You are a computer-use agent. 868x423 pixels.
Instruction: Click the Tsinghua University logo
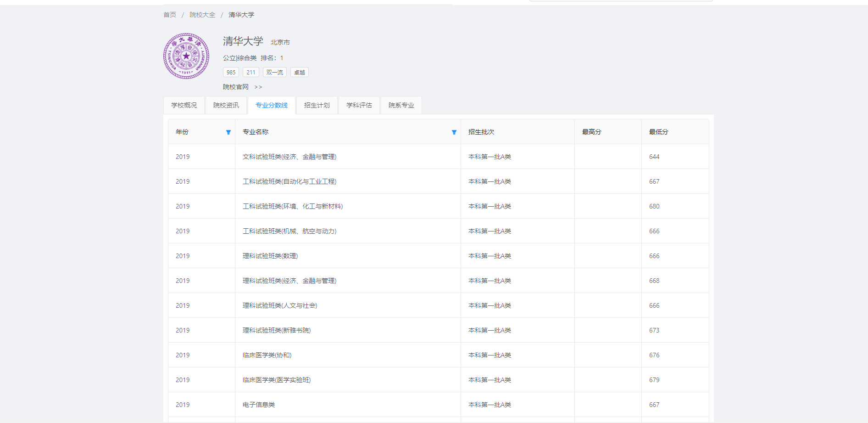coord(186,56)
